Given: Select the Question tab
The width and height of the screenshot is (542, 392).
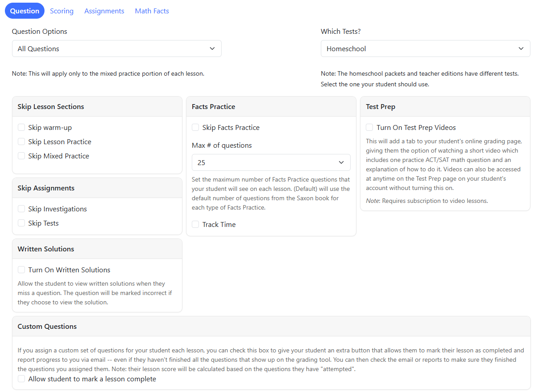Looking at the screenshot, I should tap(24, 11).
